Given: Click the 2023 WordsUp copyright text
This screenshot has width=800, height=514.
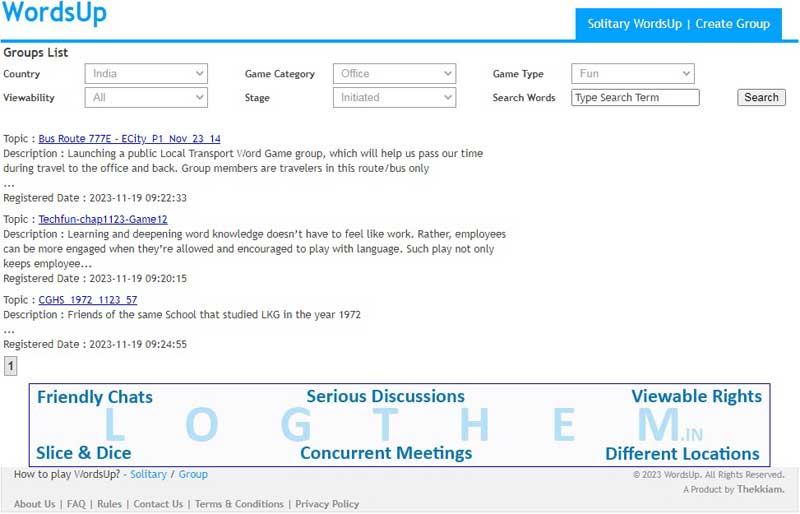Looking at the screenshot, I should pyautogui.click(x=709, y=475).
